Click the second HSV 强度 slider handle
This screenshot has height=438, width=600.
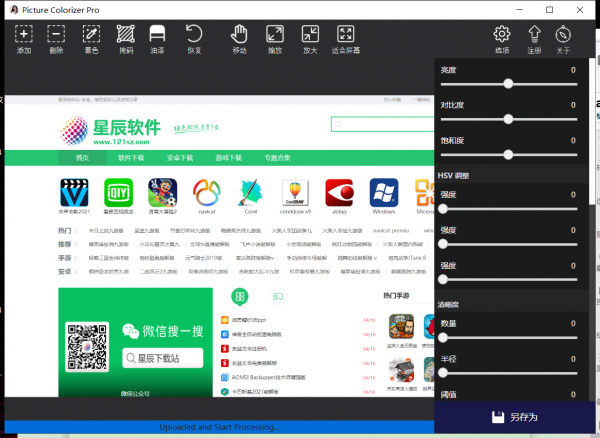[443, 244]
